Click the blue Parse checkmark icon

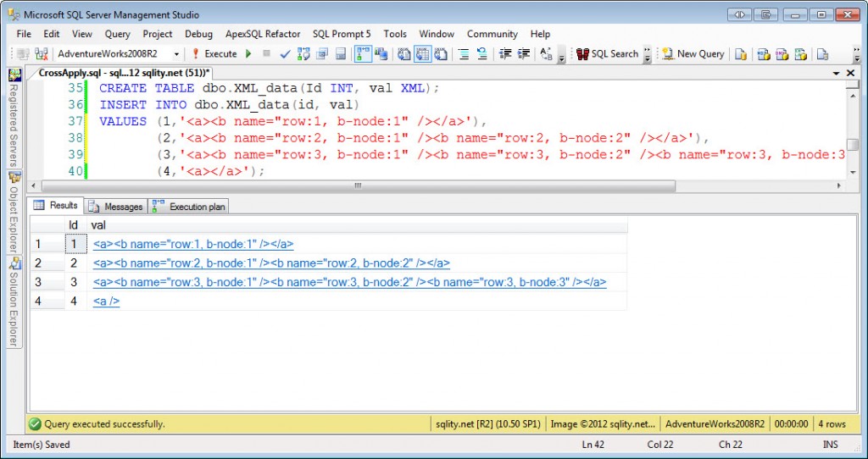point(285,53)
